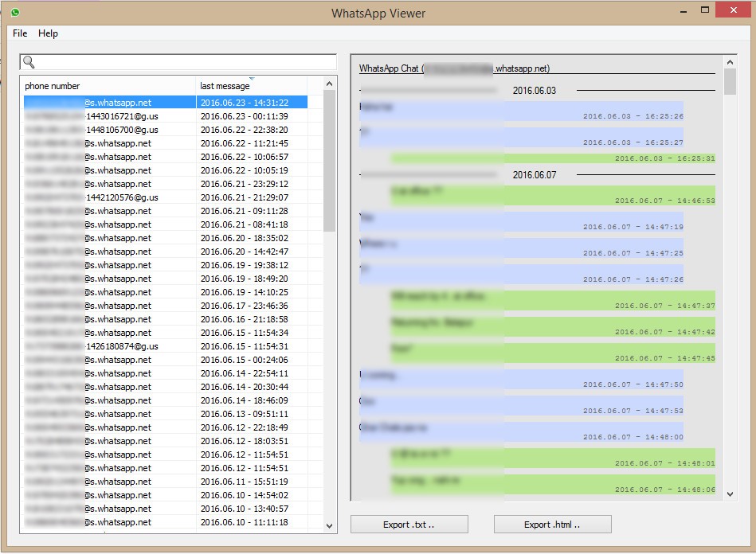Select chat dated 2016.06.10 - 11:11:18
The image size is (756, 554).
(x=166, y=521)
